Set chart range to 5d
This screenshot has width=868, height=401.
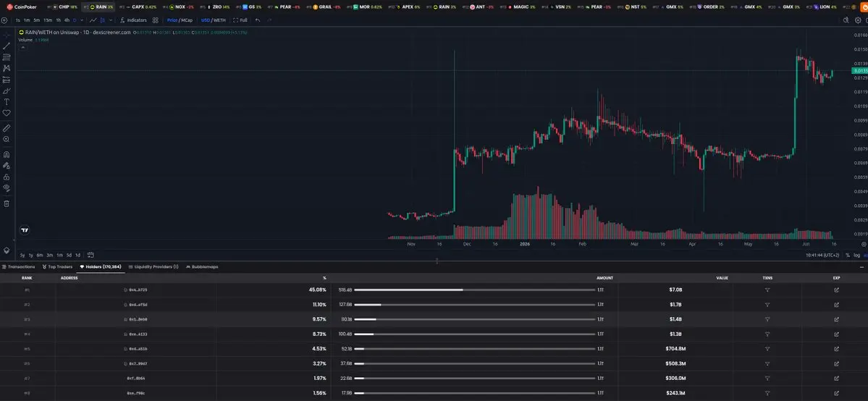69,255
